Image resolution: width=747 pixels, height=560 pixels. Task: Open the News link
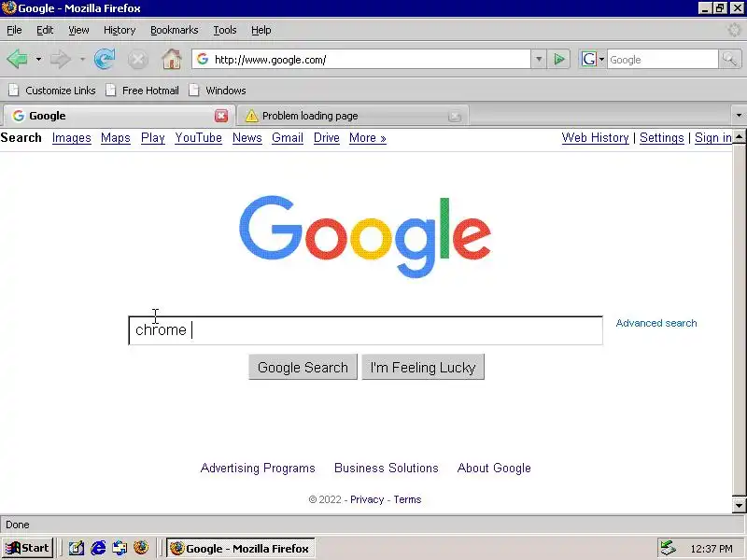(x=247, y=138)
